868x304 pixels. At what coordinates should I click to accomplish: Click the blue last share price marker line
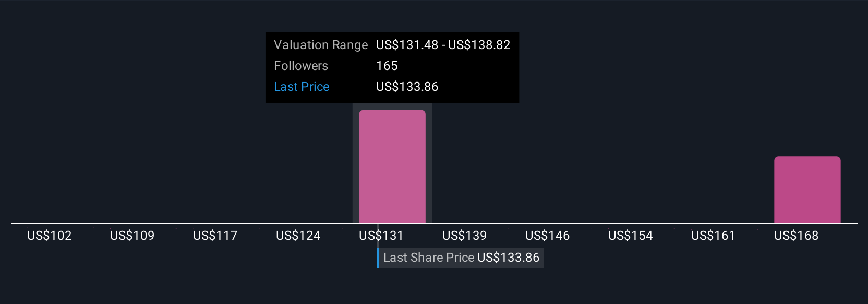(378, 258)
